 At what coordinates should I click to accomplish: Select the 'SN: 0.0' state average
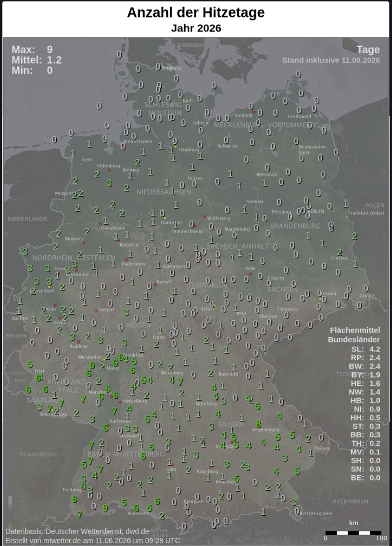(365, 469)
